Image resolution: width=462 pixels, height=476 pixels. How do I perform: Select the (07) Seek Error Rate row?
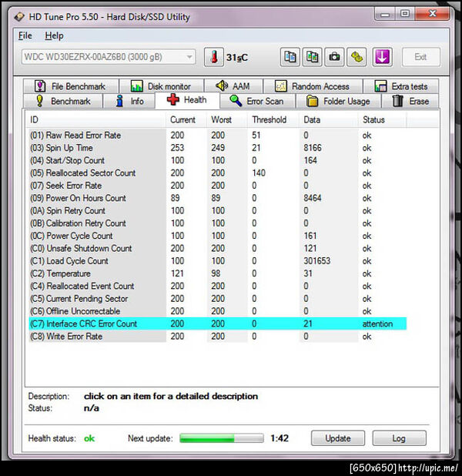[x=218, y=186]
